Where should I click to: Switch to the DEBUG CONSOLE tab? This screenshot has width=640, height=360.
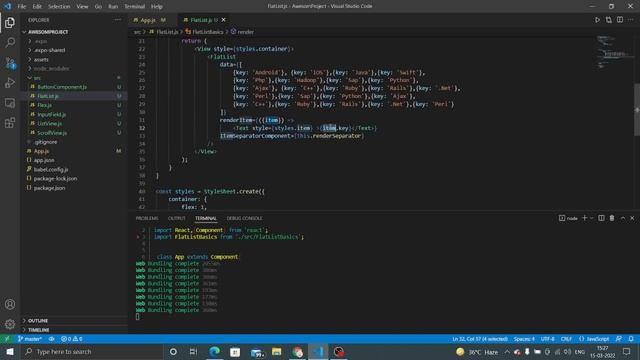(244, 218)
